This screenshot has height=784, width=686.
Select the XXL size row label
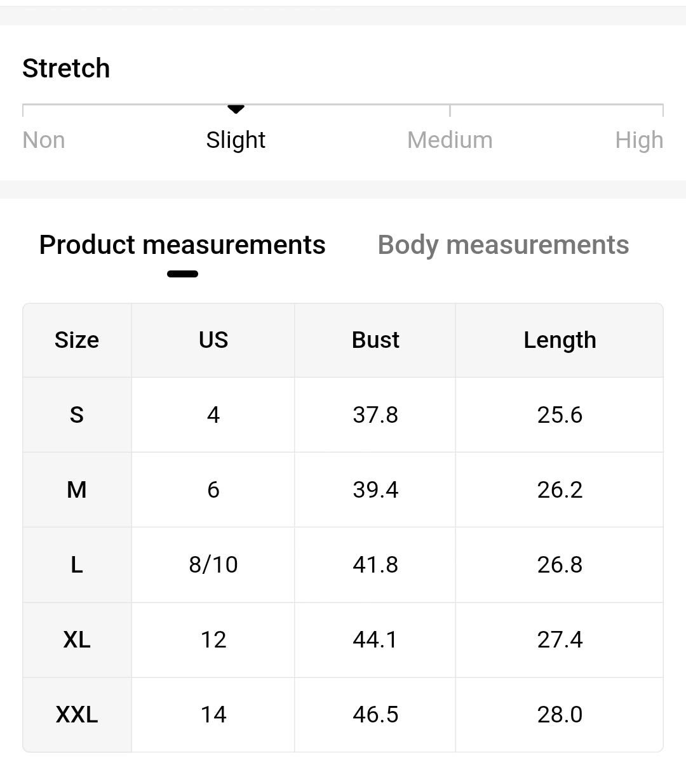77,715
